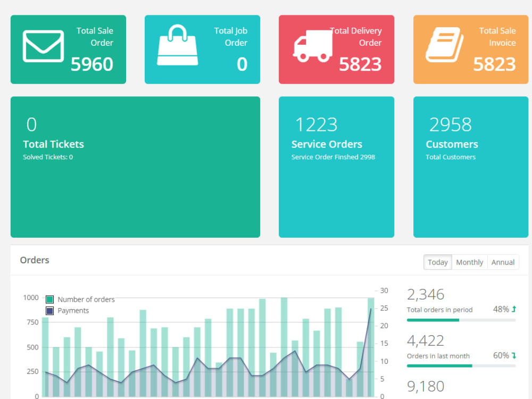Click the Total Job Order label
The image size is (532, 399).
[231, 37]
